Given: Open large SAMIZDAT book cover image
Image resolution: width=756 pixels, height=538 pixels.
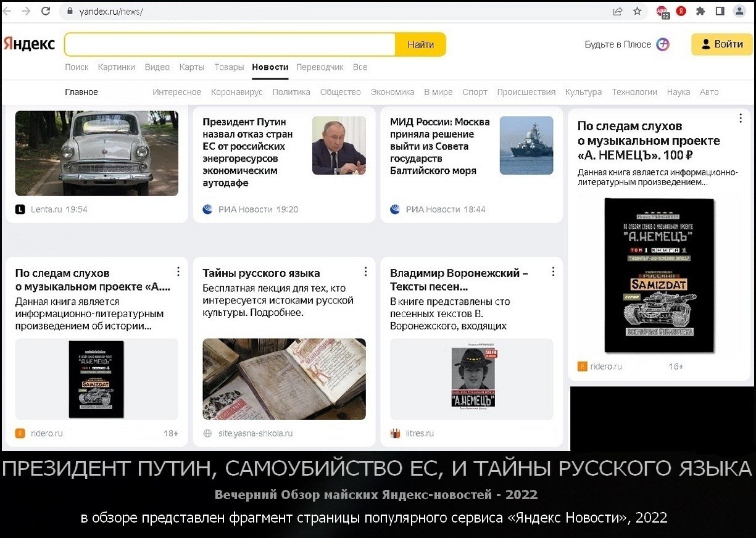Looking at the screenshot, I should coord(659,275).
